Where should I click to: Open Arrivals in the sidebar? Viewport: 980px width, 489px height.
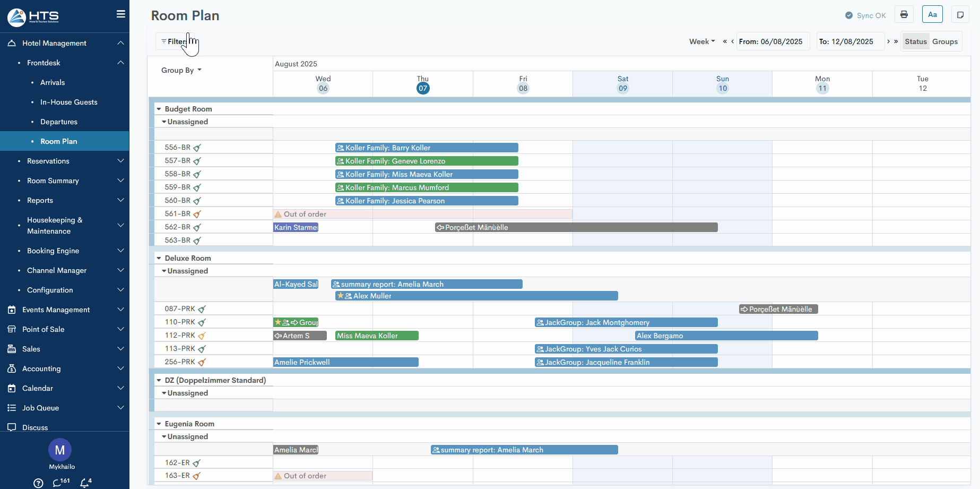53,82
